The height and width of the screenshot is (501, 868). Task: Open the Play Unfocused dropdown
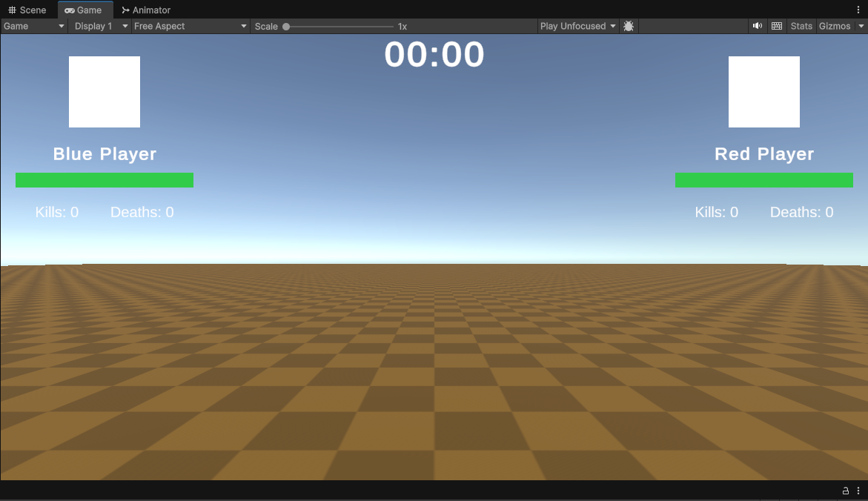coord(578,26)
